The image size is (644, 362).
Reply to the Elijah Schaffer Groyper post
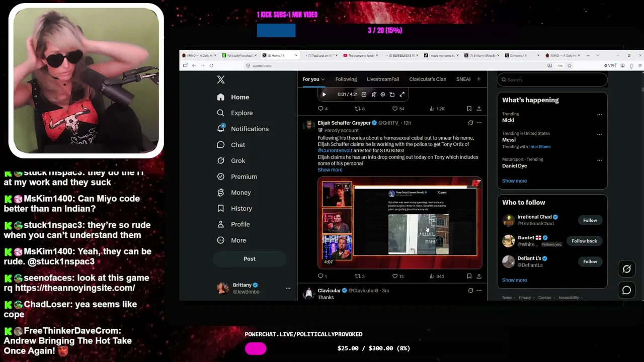[x=322, y=276]
